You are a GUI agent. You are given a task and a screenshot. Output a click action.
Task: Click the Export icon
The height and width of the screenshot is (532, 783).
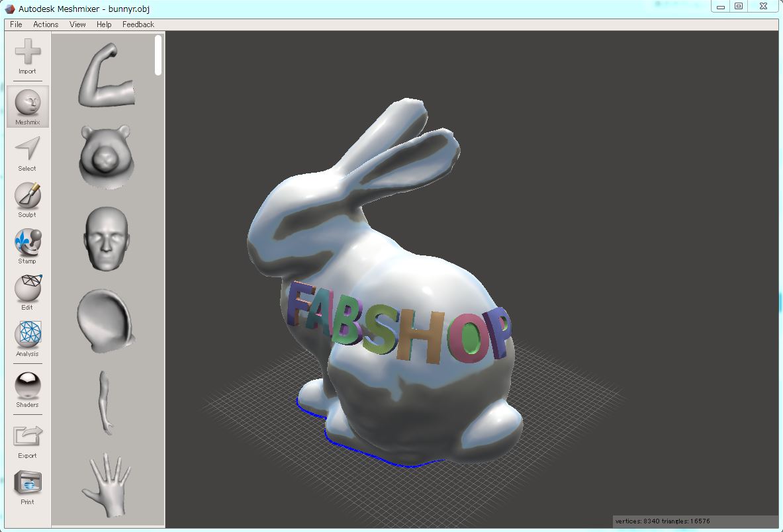27,441
